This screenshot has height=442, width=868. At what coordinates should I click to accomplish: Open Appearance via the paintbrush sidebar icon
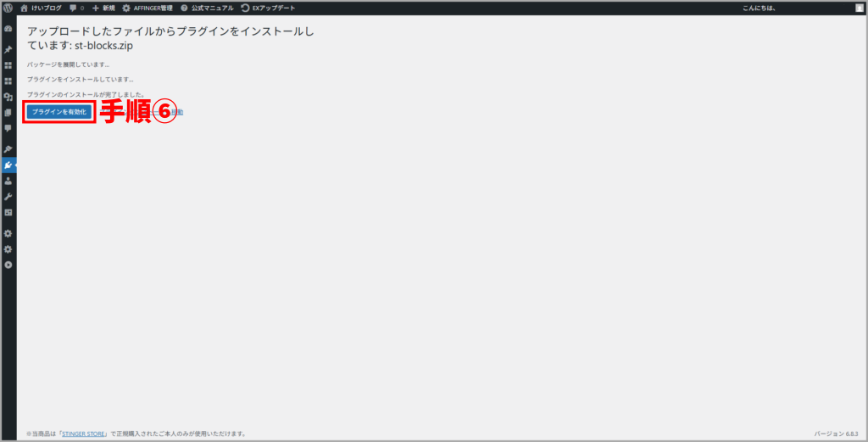point(8,149)
